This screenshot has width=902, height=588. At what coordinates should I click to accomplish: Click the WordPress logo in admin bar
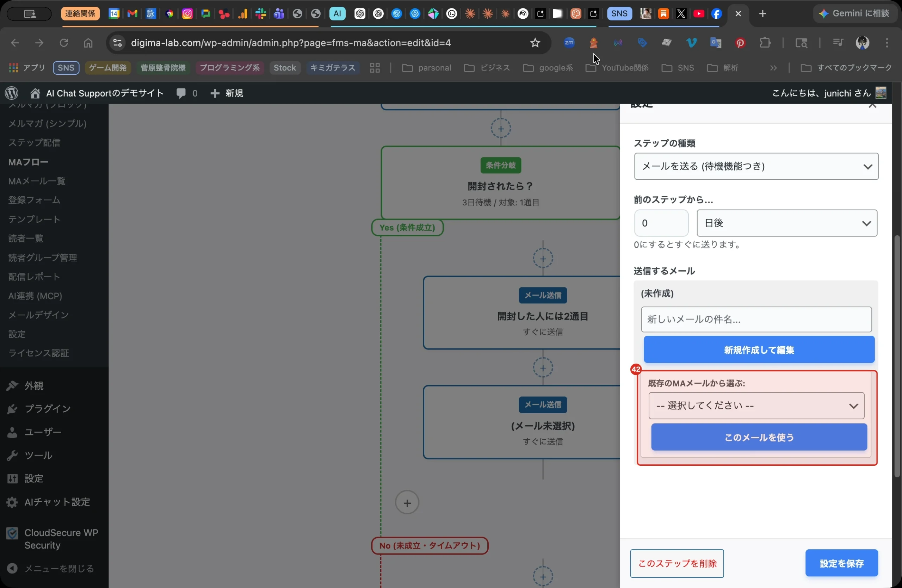[12, 93]
